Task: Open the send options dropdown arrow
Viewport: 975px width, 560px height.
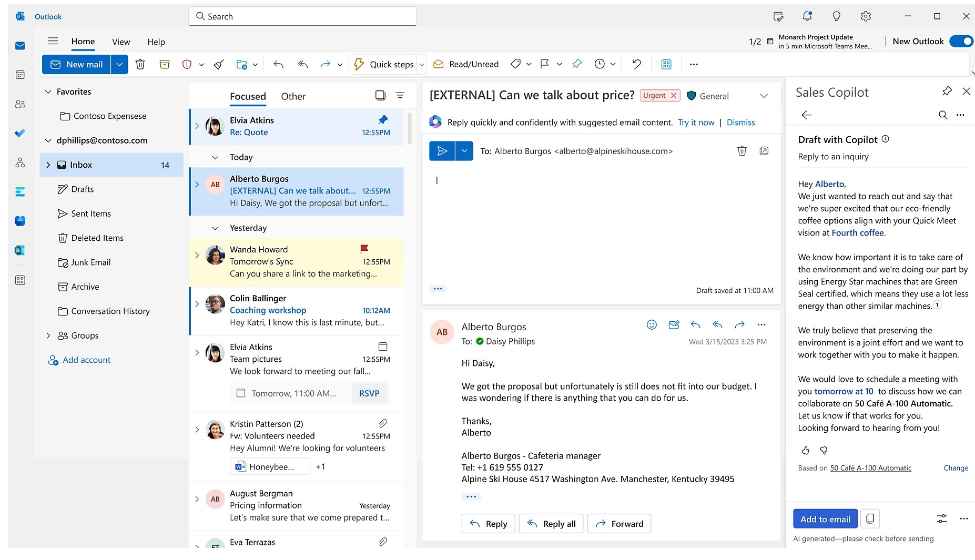Action: [x=464, y=151]
